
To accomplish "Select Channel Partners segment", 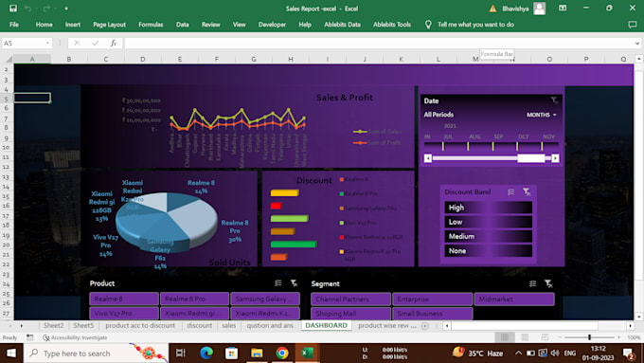I will [x=350, y=299].
